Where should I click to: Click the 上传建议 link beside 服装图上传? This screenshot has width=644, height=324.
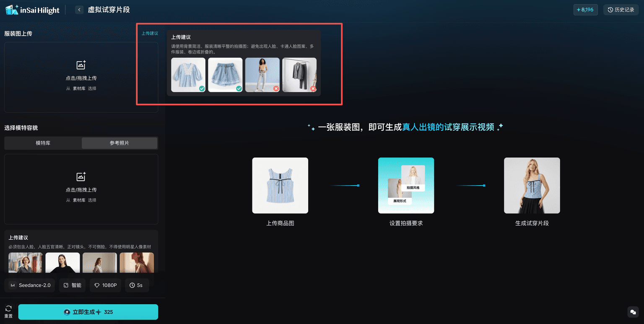tap(150, 33)
